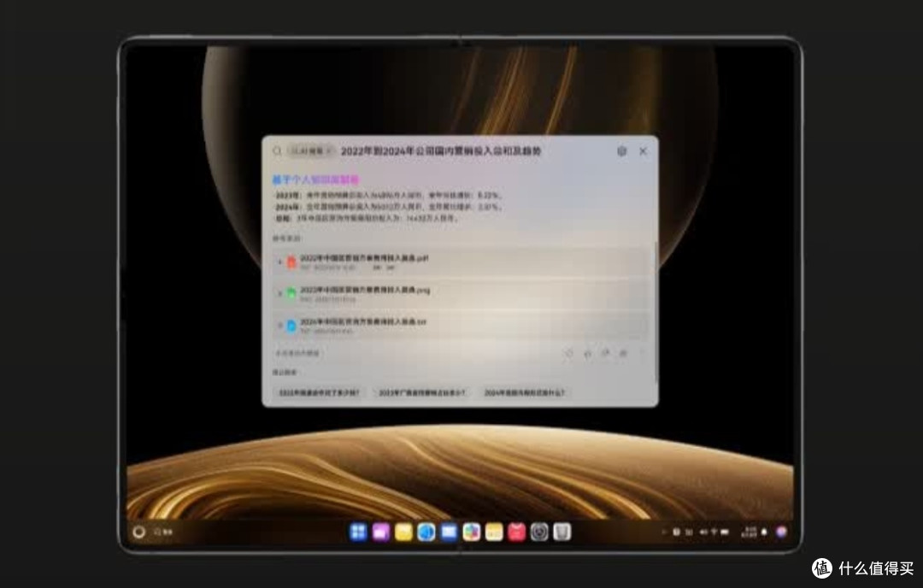Click the blue document file icon
This screenshot has height=588, width=923.
(291, 325)
